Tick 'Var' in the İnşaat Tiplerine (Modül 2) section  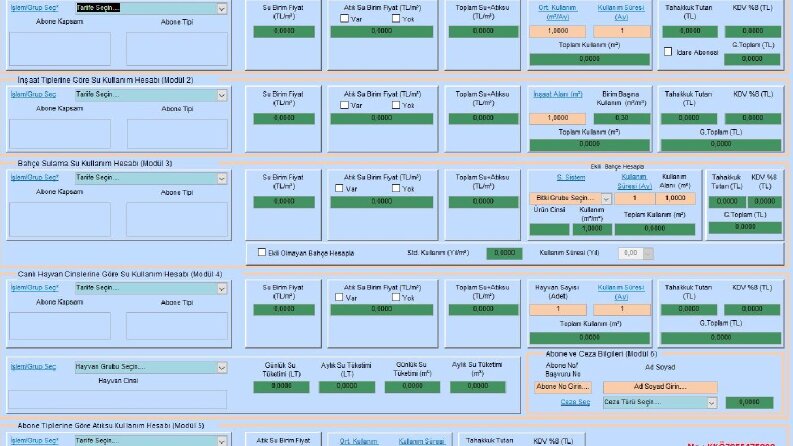(x=344, y=105)
